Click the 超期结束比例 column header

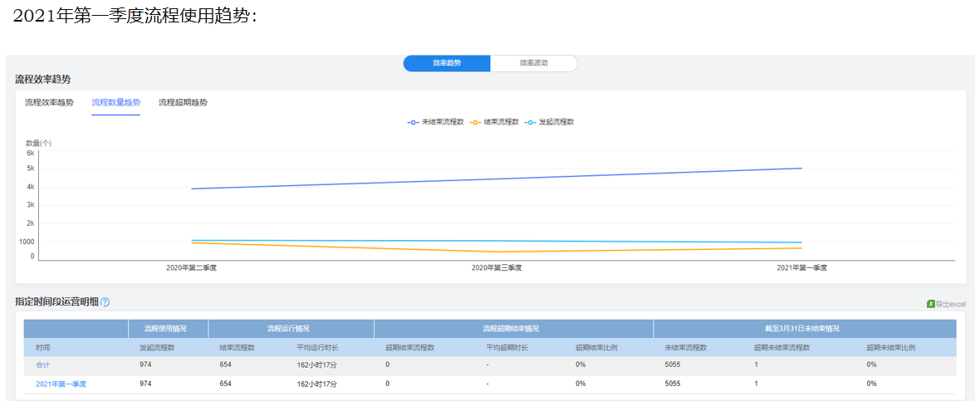(596, 347)
